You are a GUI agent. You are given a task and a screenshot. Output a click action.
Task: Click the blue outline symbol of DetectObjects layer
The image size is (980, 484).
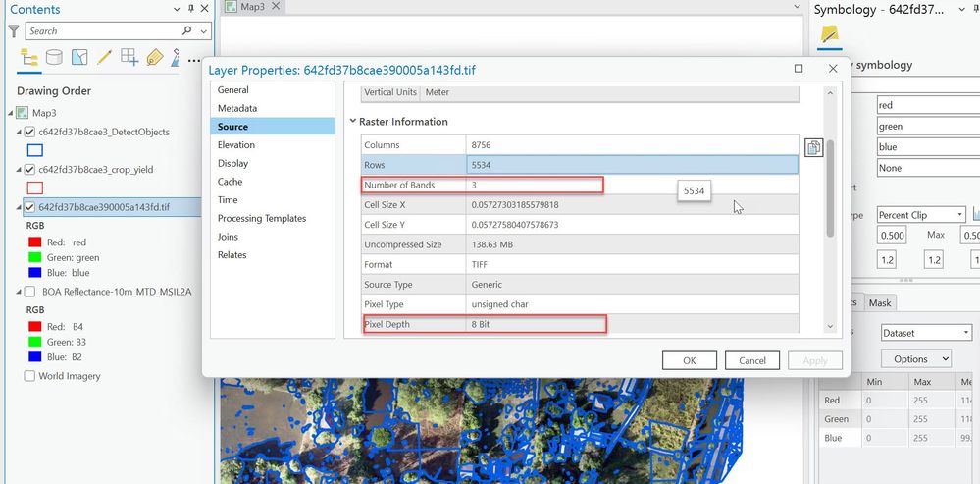pyautogui.click(x=35, y=150)
